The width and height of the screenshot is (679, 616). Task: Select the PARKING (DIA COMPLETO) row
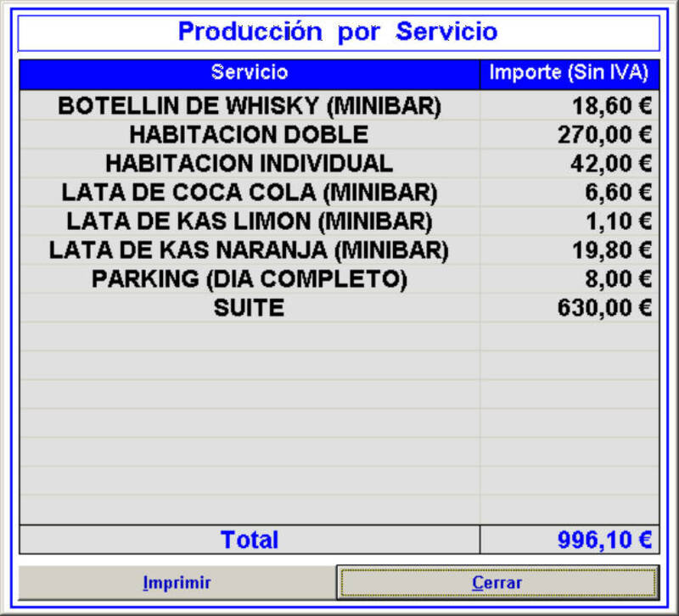coord(249,279)
